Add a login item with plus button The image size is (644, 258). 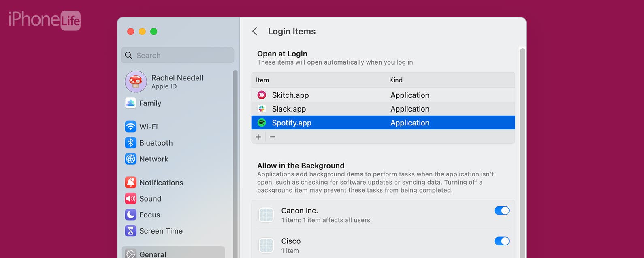coord(258,137)
